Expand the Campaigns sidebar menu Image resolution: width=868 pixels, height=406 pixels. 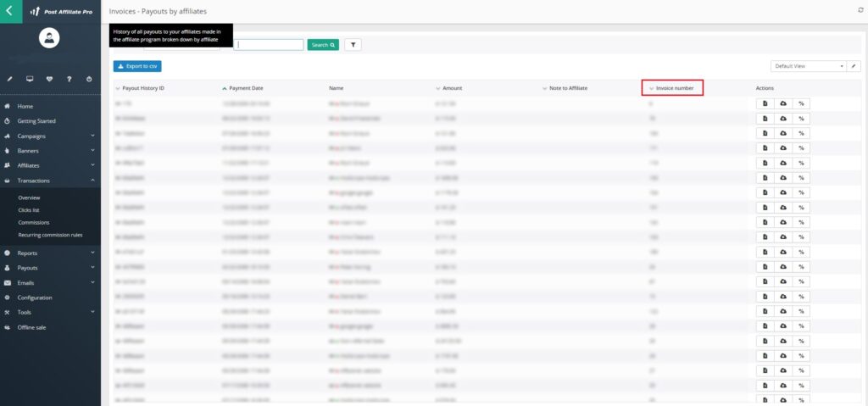tap(31, 136)
